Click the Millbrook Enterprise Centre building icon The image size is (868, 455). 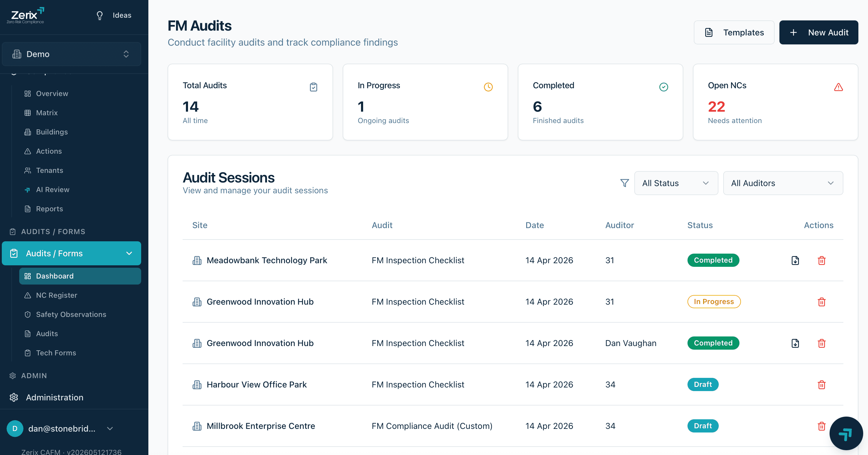pos(197,426)
